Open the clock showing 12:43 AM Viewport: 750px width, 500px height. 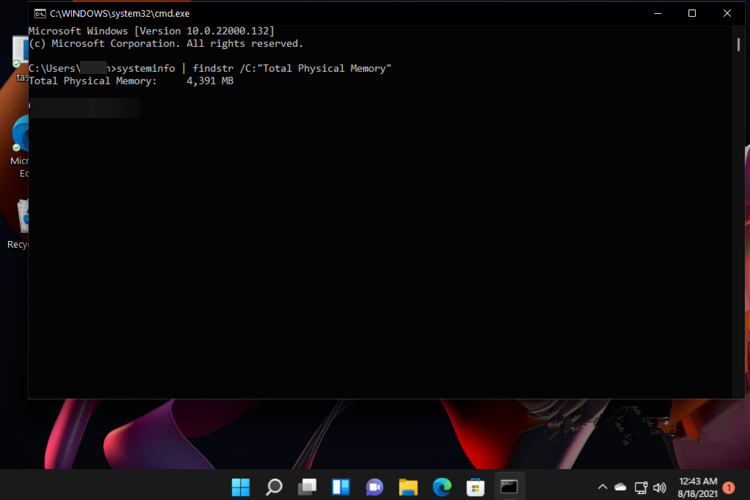697,487
